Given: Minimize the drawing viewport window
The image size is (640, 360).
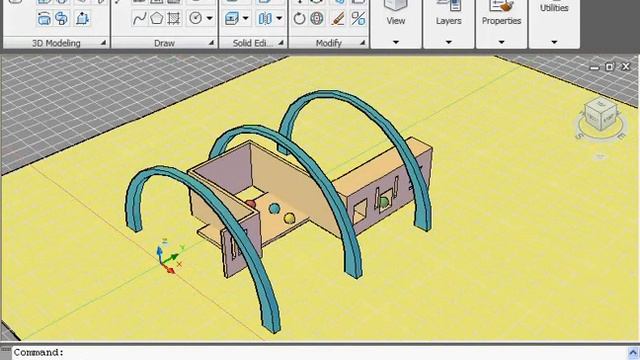Looking at the screenshot, I should [x=595, y=67].
